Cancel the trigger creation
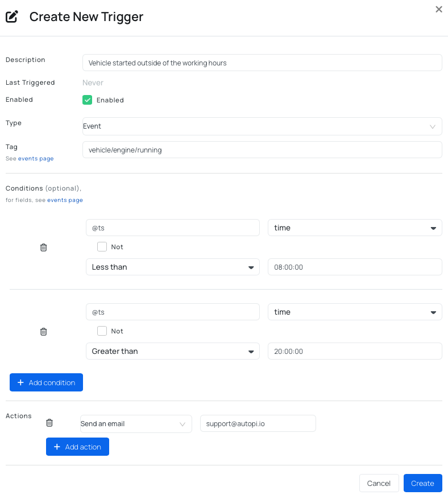Screen dimensions: 448x499 point(379,483)
